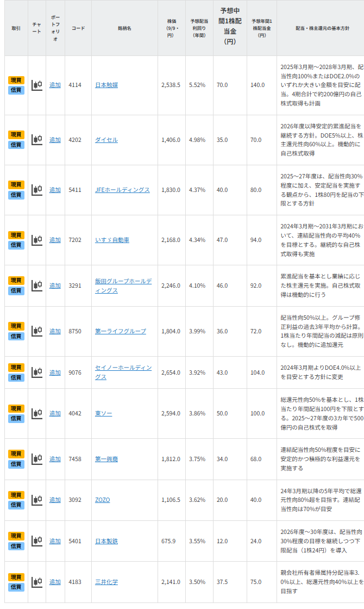Open the 三井化学 stock link
This screenshot has width=364, height=609.
tap(106, 582)
